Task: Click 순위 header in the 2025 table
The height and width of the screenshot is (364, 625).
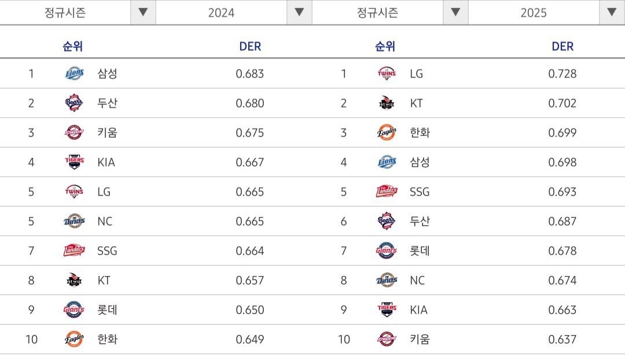Action: tap(385, 47)
